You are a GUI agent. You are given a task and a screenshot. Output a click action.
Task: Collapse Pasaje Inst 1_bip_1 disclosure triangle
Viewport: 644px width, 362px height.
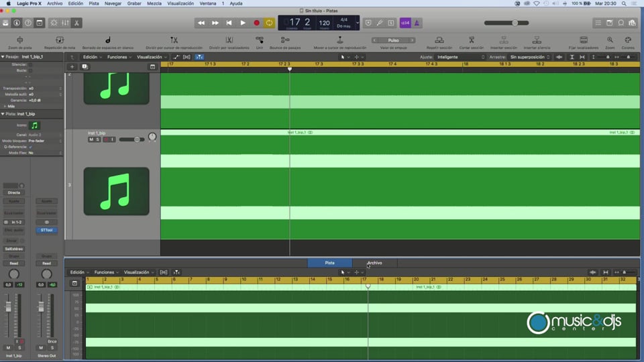tap(3, 56)
